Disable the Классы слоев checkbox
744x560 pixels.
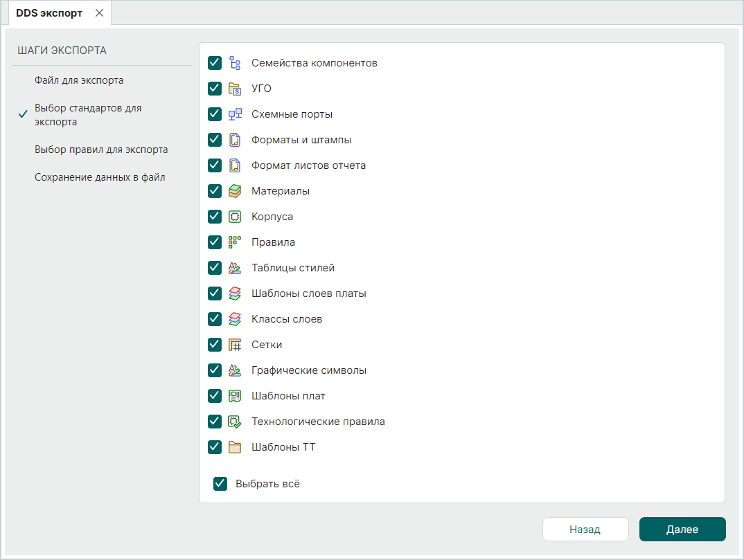tap(215, 319)
